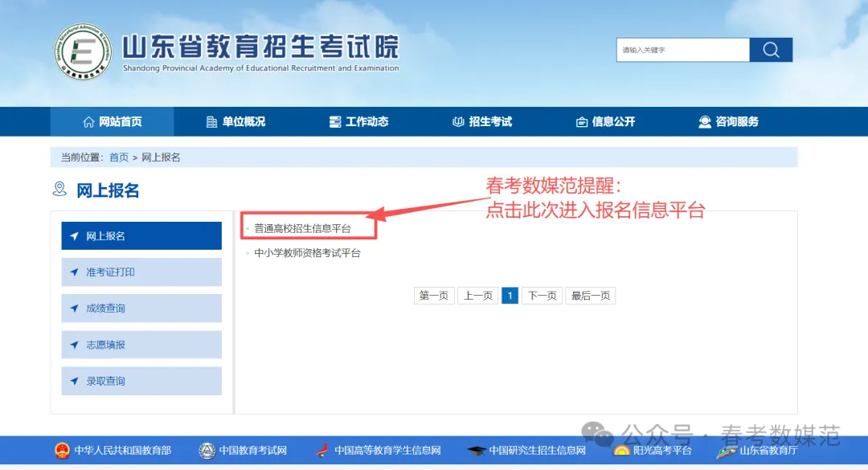Screen dimensions: 868x470
Task: Click the arrow icon in 成绩查询 sidebar item
Action: [x=74, y=309]
